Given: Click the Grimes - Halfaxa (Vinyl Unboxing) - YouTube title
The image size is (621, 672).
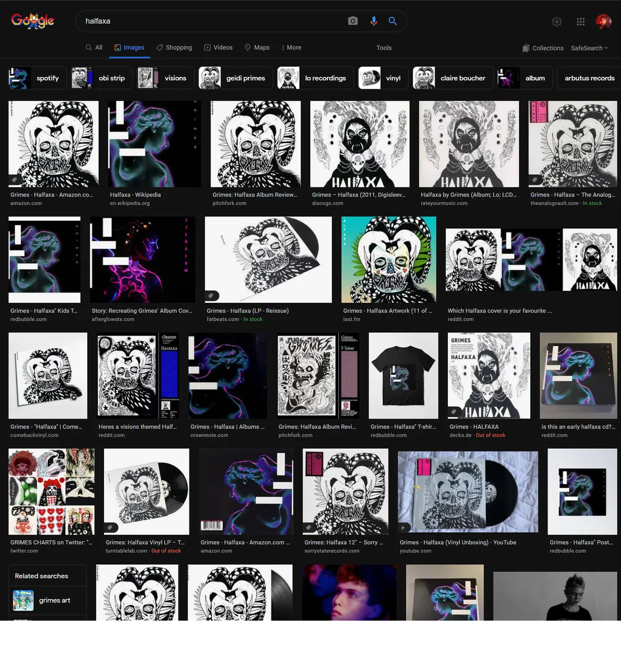Looking at the screenshot, I should click(x=458, y=542).
